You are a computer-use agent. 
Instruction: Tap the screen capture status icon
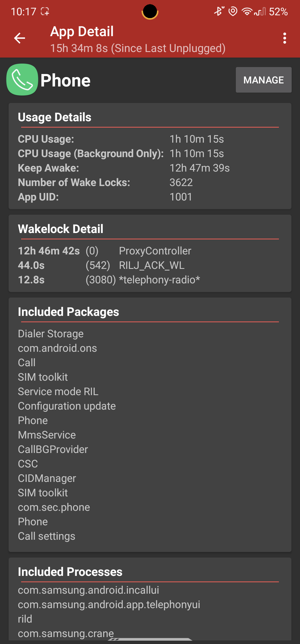[x=45, y=11]
